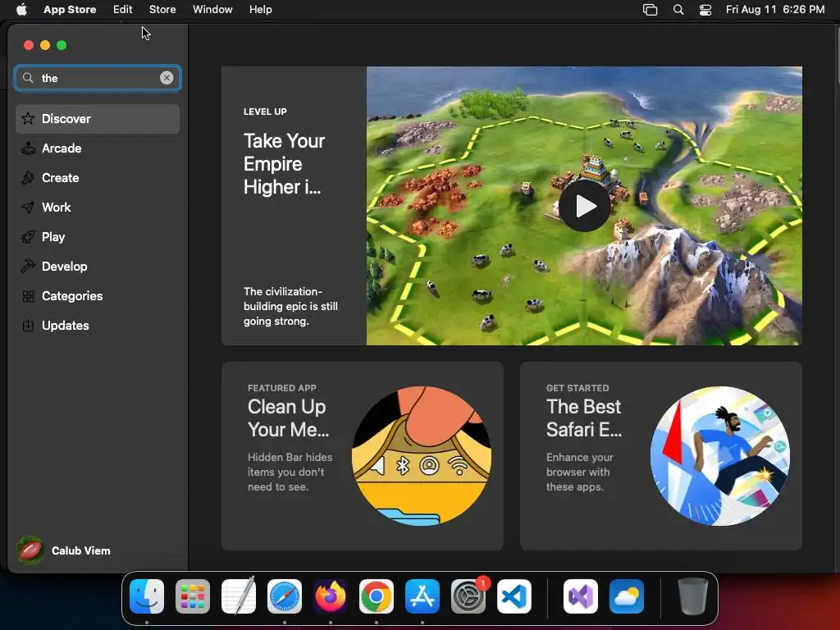Open Visual Studio purple icon in Dock
The width and height of the screenshot is (840, 630).
[581, 596]
